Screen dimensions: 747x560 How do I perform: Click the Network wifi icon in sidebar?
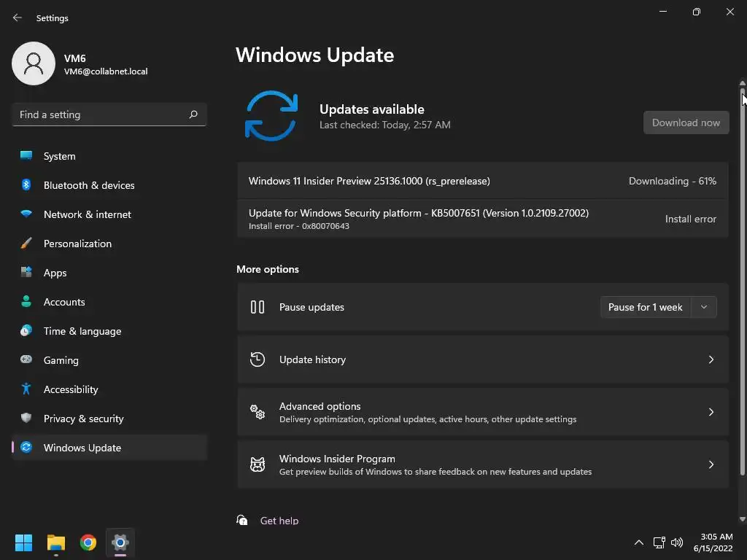coord(26,214)
